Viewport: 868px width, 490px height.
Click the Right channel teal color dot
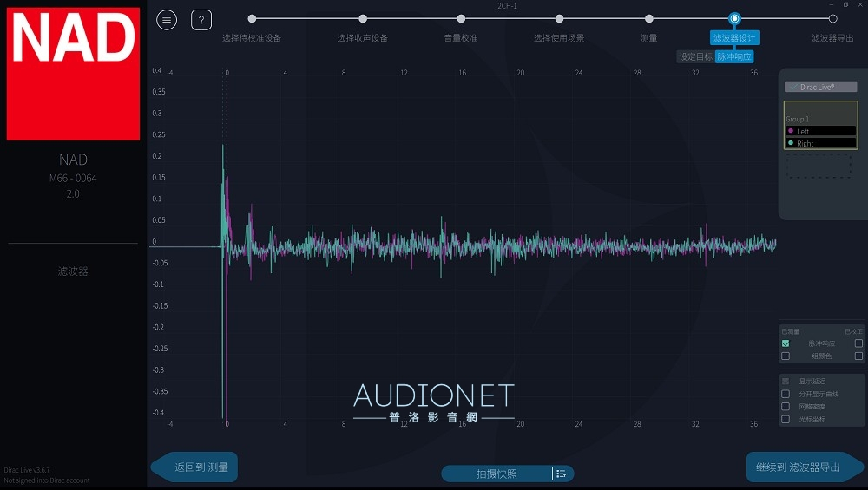(791, 143)
